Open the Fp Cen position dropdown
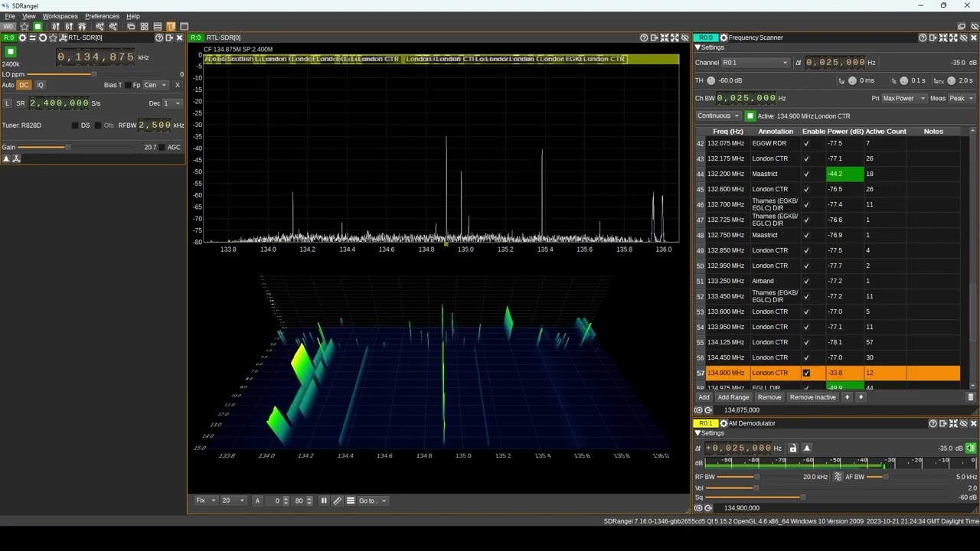 coord(155,85)
